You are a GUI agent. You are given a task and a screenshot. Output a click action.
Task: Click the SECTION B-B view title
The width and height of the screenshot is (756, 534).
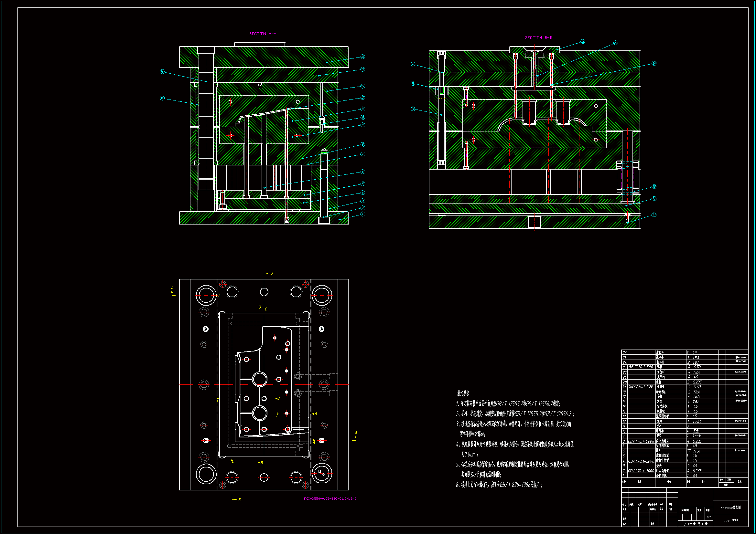click(538, 38)
